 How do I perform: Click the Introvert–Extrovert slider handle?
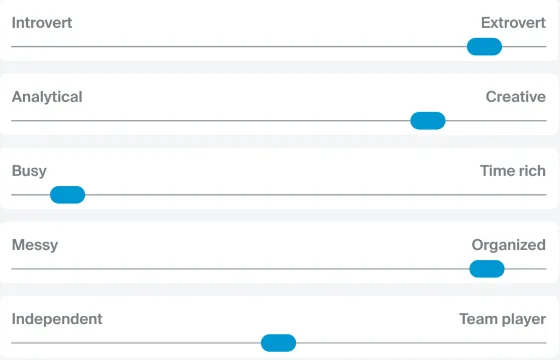[x=484, y=46]
